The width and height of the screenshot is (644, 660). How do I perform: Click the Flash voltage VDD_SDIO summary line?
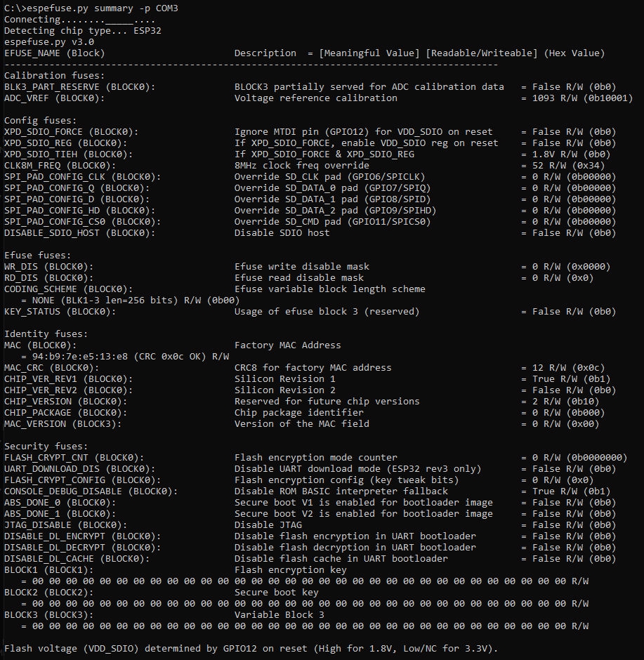pos(251,649)
